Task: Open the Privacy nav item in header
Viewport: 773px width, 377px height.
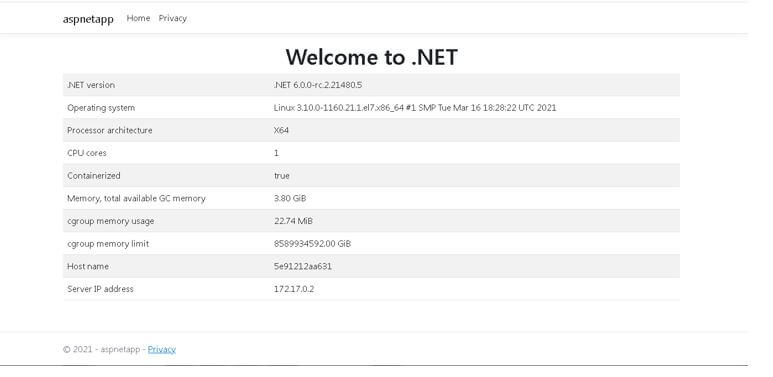Action: 173,18
